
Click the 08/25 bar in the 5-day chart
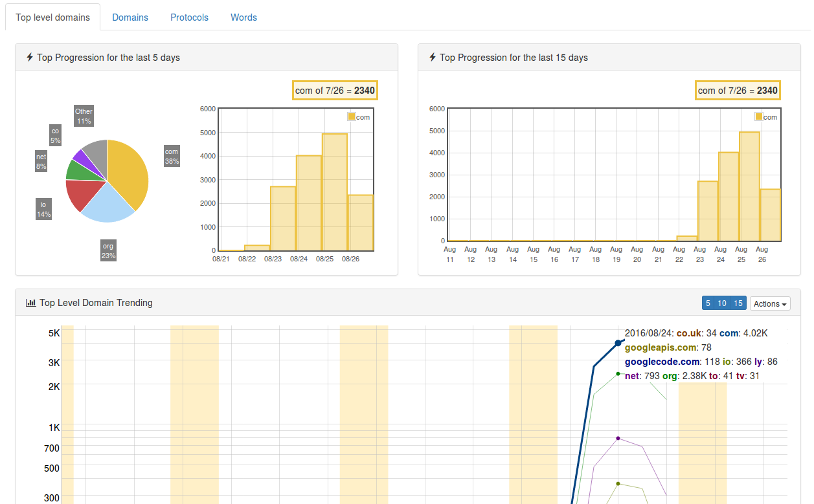tap(335, 194)
